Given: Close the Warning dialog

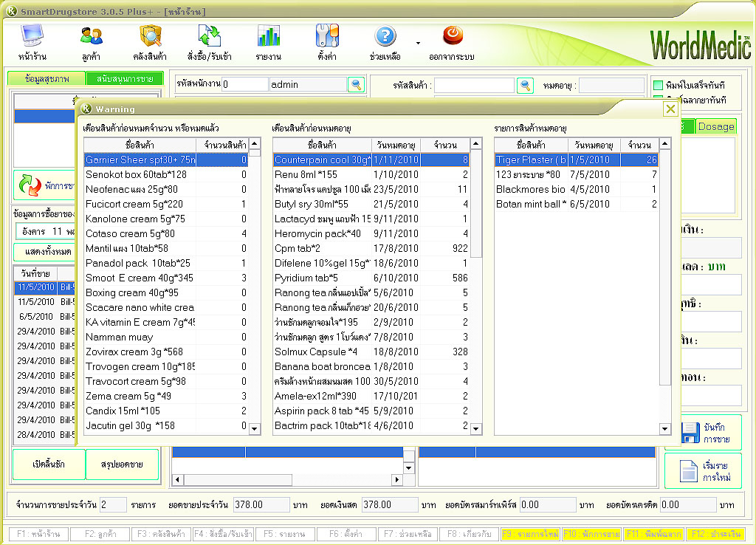Looking at the screenshot, I should pyautogui.click(x=670, y=109).
